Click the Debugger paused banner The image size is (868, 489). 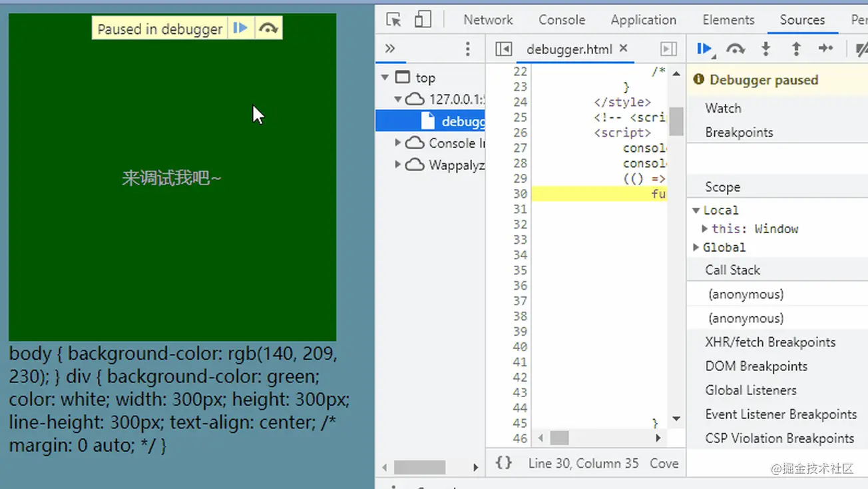(x=777, y=80)
